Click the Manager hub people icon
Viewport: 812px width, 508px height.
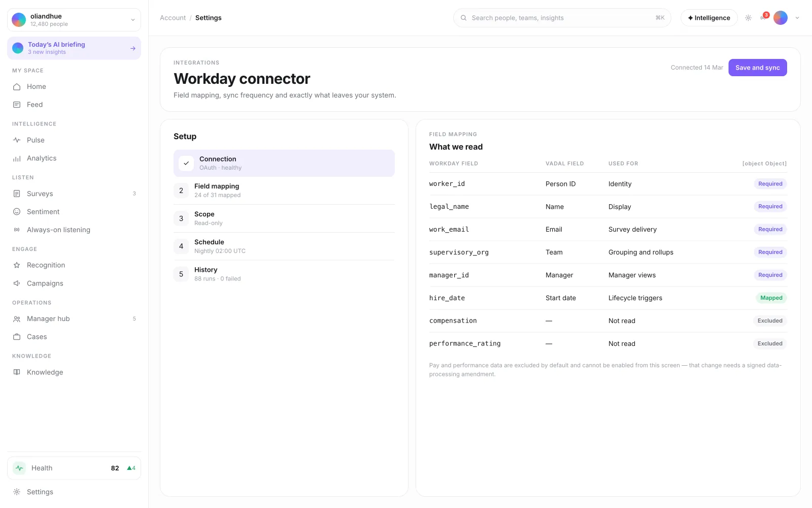point(17,319)
